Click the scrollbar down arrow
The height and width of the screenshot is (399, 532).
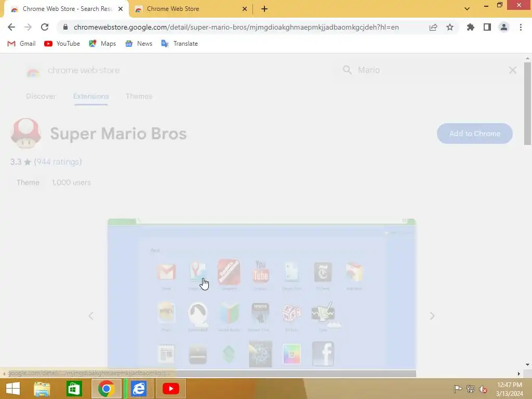[527, 365]
